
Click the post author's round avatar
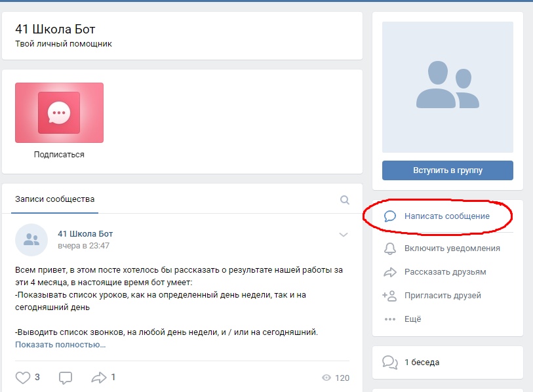31,240
